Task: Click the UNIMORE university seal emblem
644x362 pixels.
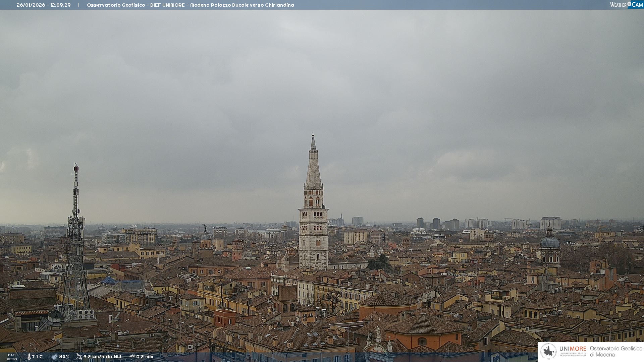Action: pos(548,351)
